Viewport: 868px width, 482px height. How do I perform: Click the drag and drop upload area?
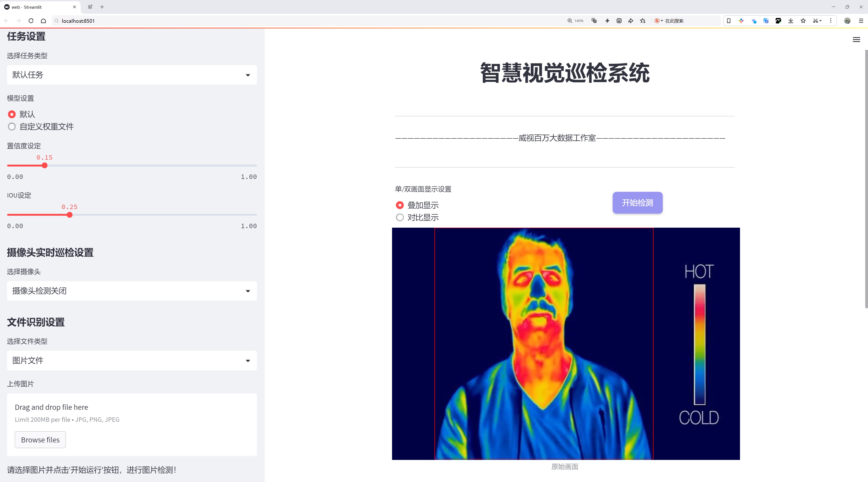pyautogui.click(x=132, y=425)
